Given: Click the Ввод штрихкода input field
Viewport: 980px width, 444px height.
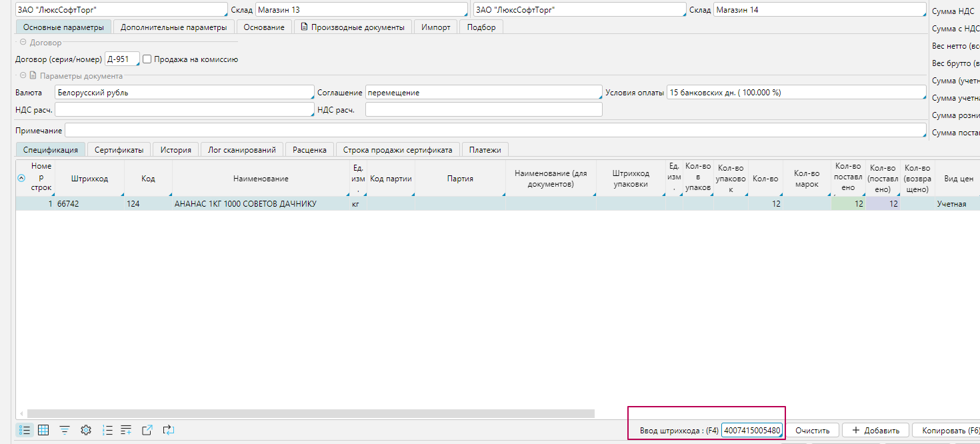Looking at the screenshot, I should 752,430.
